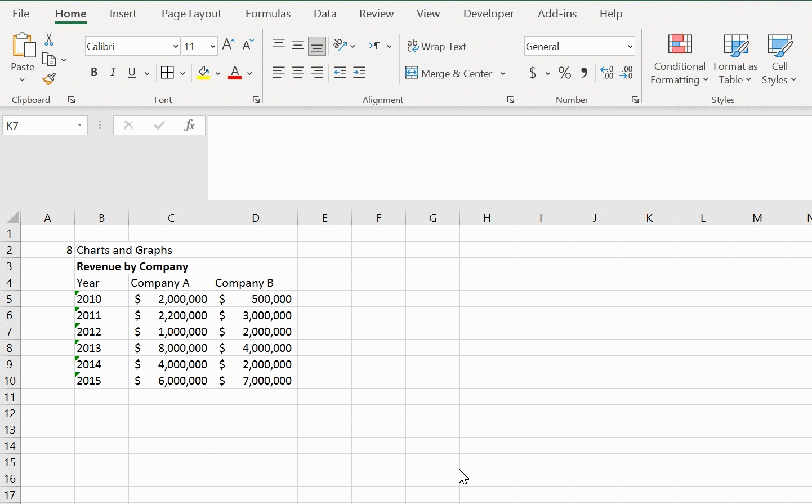Click the Conditional Formatting button

pyautogui.click(x=680, y=60)
